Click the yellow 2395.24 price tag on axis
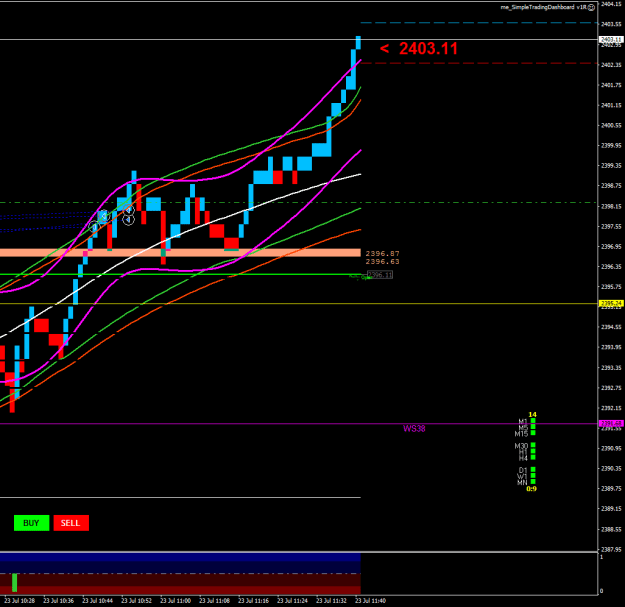 611,303
